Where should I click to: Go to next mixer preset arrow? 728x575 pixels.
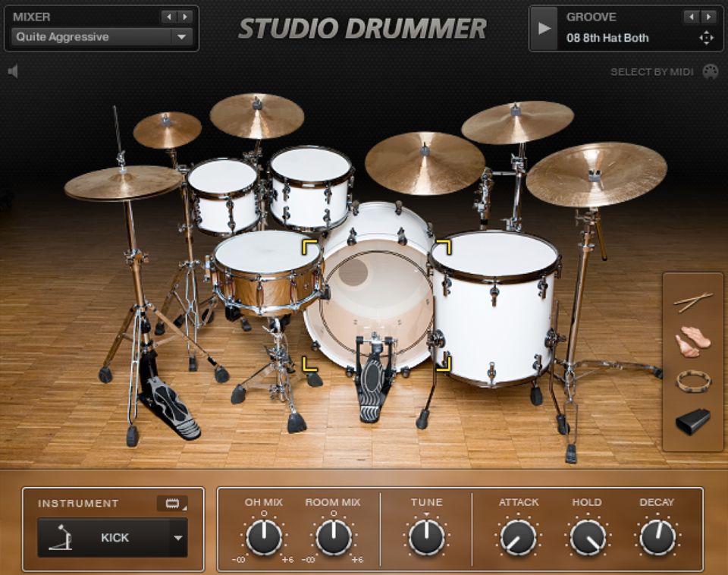187,17
